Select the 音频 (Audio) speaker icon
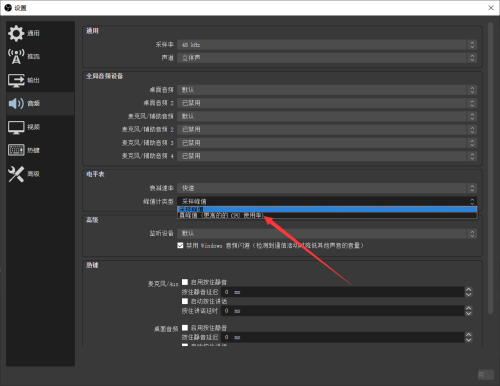 coord(16,103)
